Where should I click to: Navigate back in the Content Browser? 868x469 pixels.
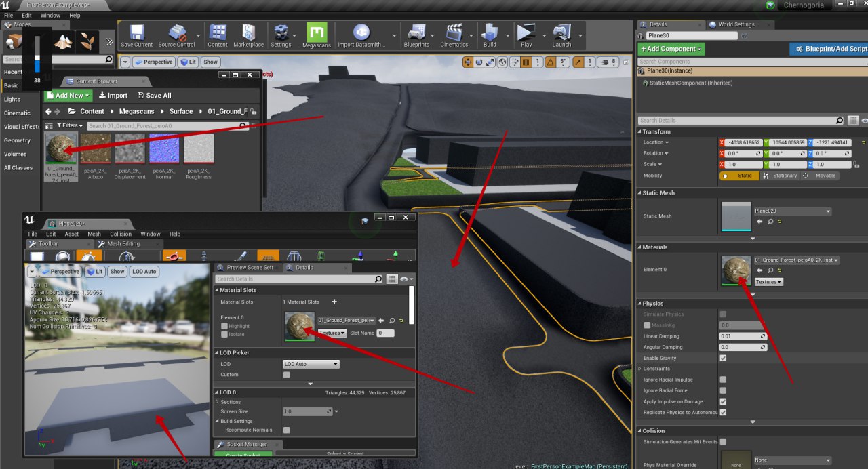(x=48, y=111)
